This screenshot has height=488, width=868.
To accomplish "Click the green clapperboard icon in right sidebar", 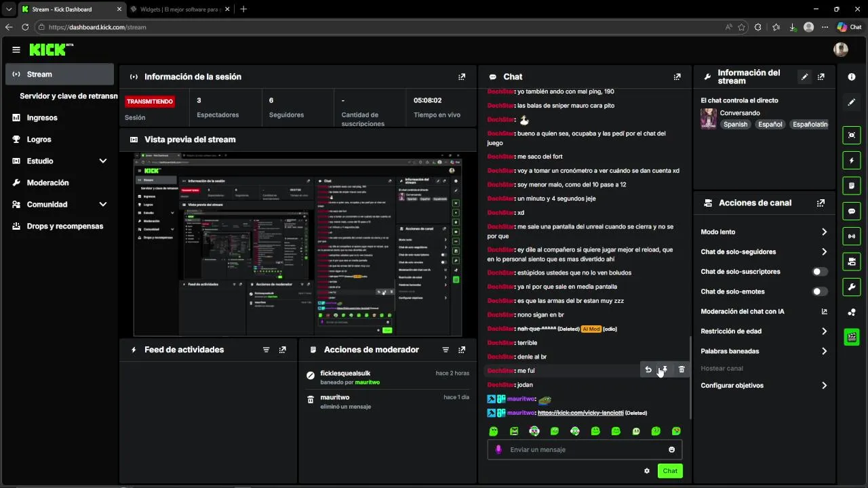I will click(852, 337).
